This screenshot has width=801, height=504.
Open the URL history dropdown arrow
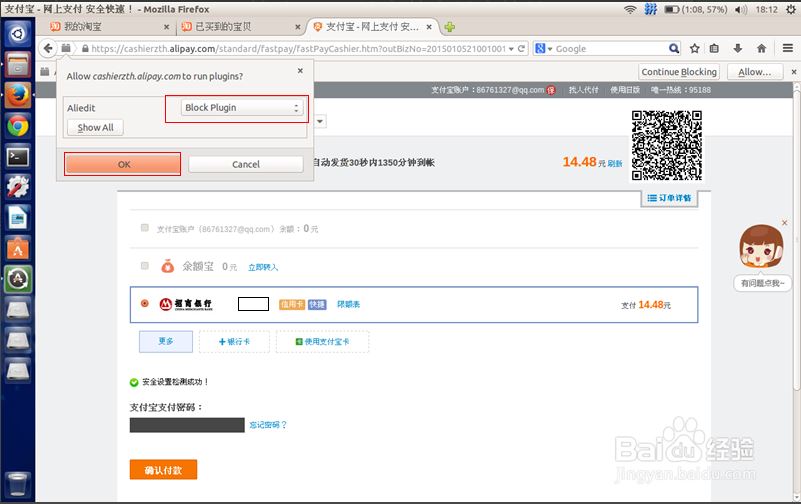[x=511, y=49]
